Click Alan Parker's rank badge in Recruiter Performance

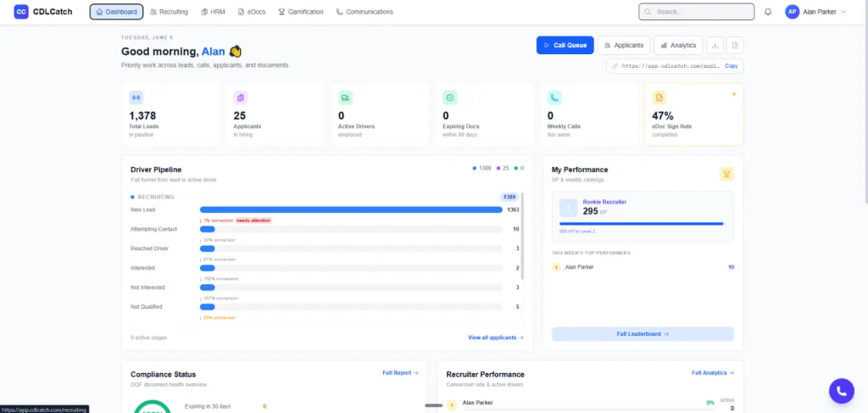coord(451,405)
